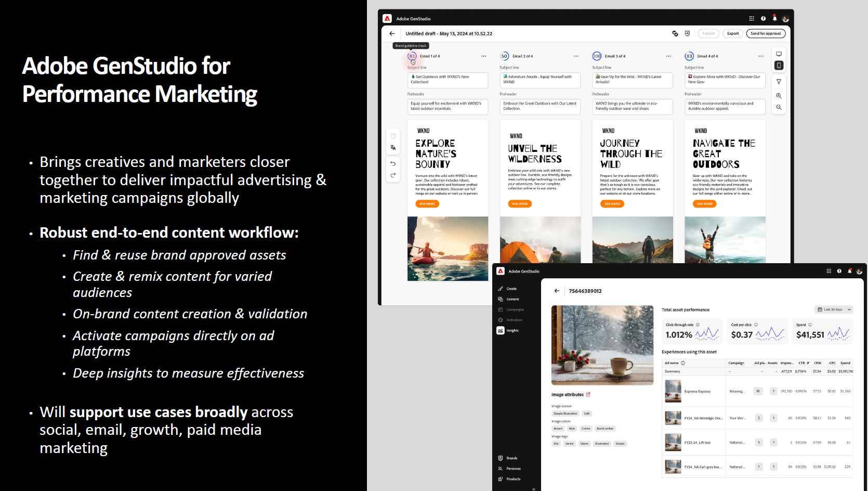
Task: Switch to mobile preview mode
Action: (x=779, y=65)
